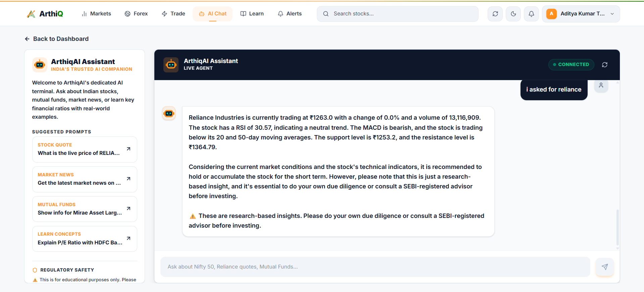Open the Trade menu item
This screenshot has height=292, width=644.
[174, 14]
